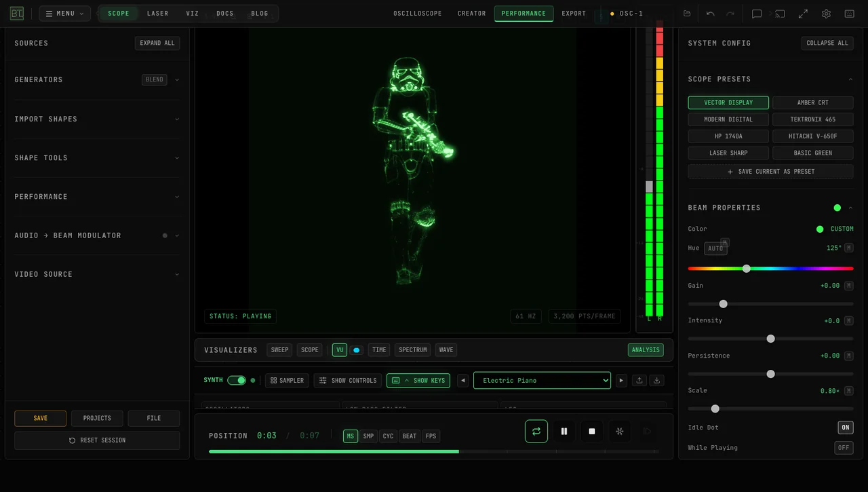Toggle Idle Dot ON button

pyautogui.click(x=846, y=428)
